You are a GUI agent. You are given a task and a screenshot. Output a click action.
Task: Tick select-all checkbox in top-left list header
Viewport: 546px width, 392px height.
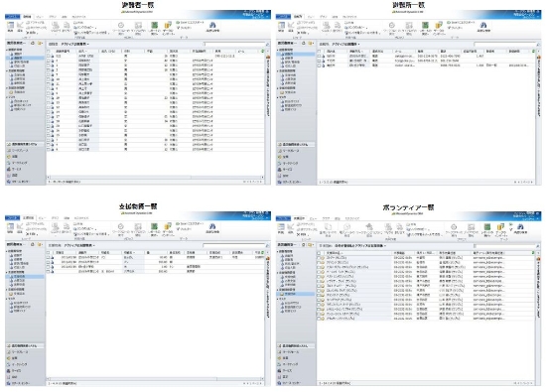click(x=49, y=52)
